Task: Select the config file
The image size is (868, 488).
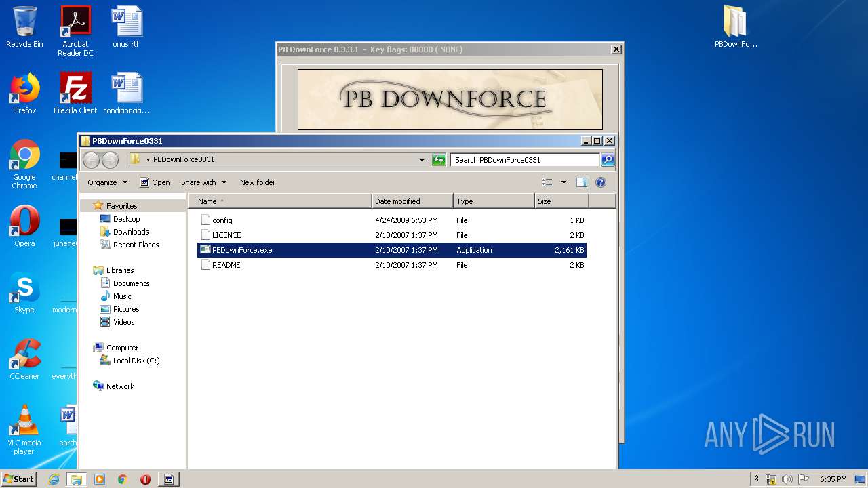Action: pos(392,220)
